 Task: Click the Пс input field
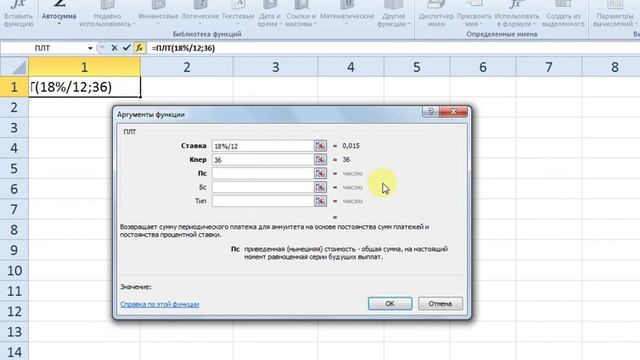click(262, 173)
